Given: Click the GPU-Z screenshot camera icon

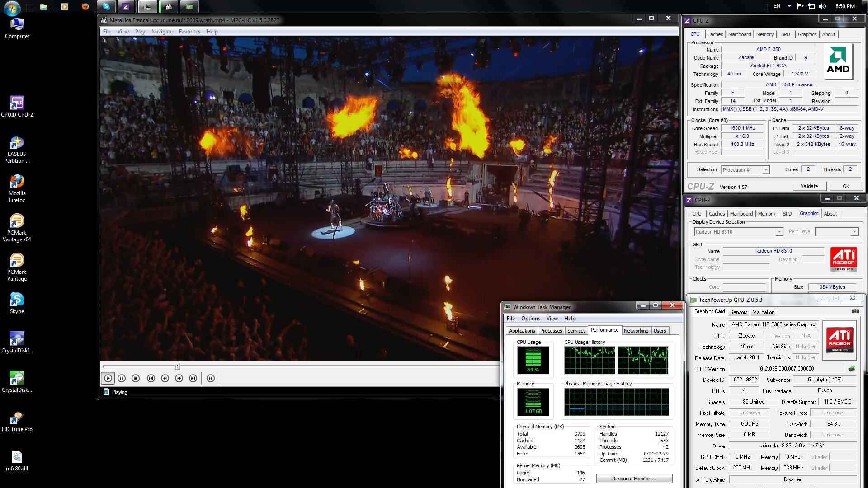Looking at the screenshot, I should (855, 311).
